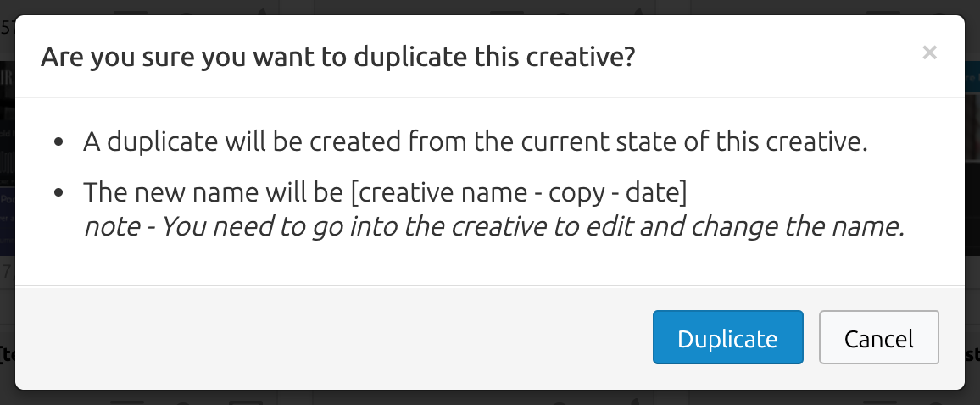Dismiss the dialog using the X icon
Screen dimensions: 980x405
(x=929, y=53)
